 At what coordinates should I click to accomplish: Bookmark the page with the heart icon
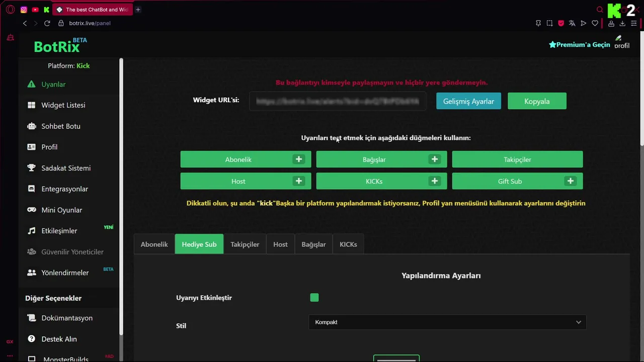(595, 23)
